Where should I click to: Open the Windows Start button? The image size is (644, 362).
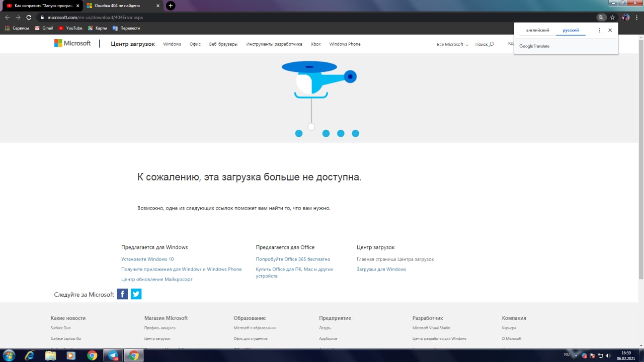pos(9,355)
